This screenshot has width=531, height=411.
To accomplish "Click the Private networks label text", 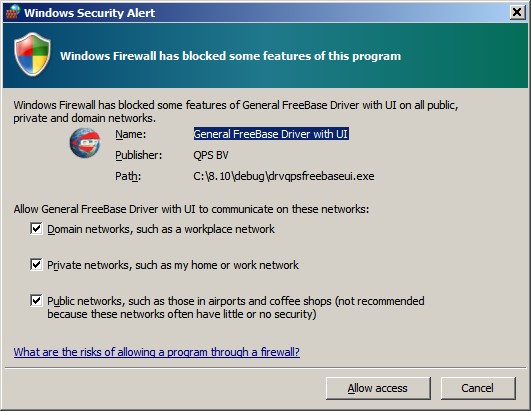I will (x=173, y=265).
